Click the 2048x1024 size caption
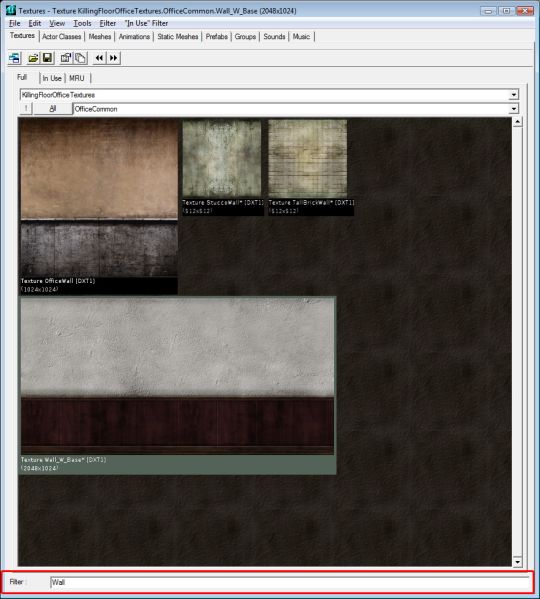The image size is (540, 599). coord(39,469)
